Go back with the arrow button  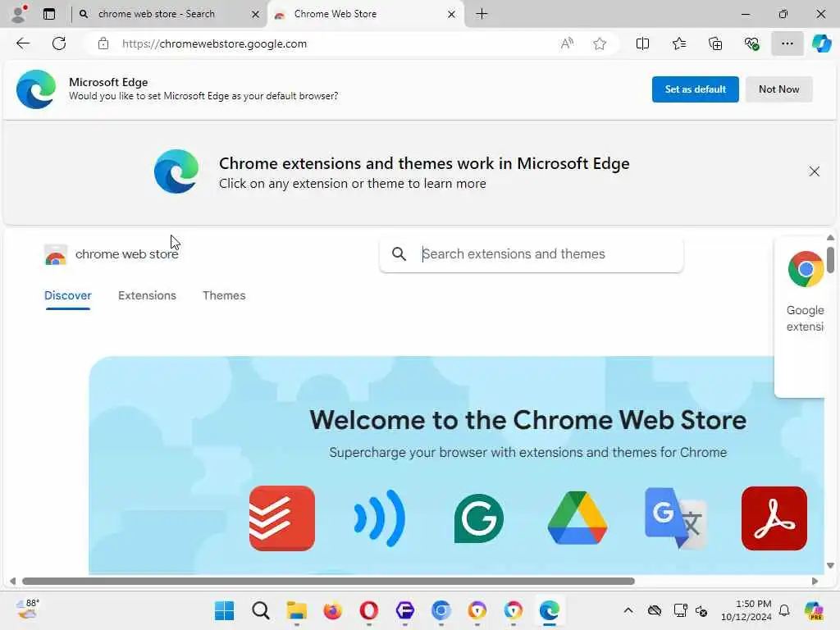click(22, 43)
